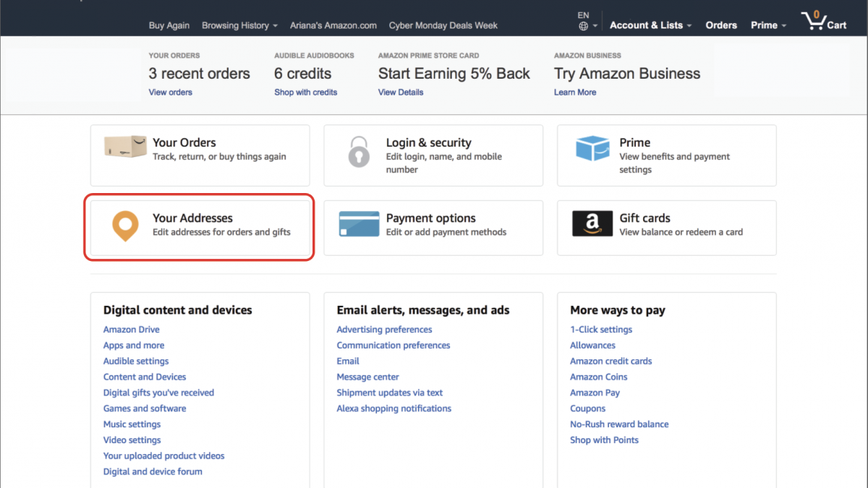Click Learn More for Amazon Business
This screenshot has width=868, height=488.
click(x=575, y=93)
